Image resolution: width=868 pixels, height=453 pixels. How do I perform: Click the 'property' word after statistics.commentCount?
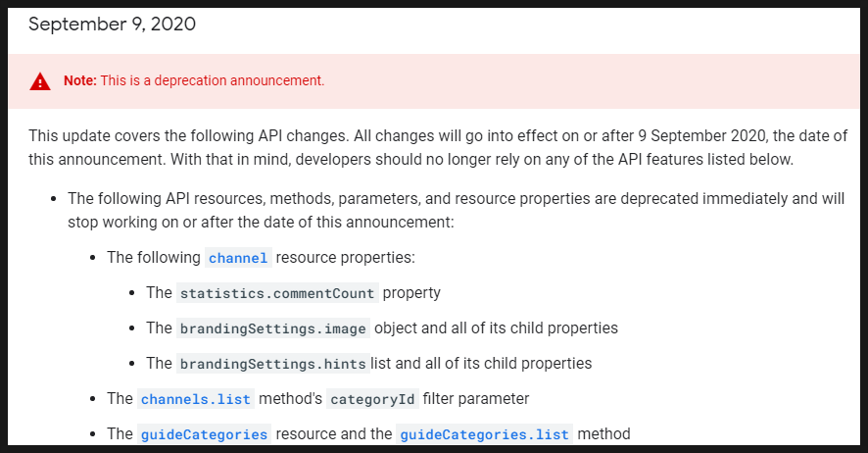point(411,292)
